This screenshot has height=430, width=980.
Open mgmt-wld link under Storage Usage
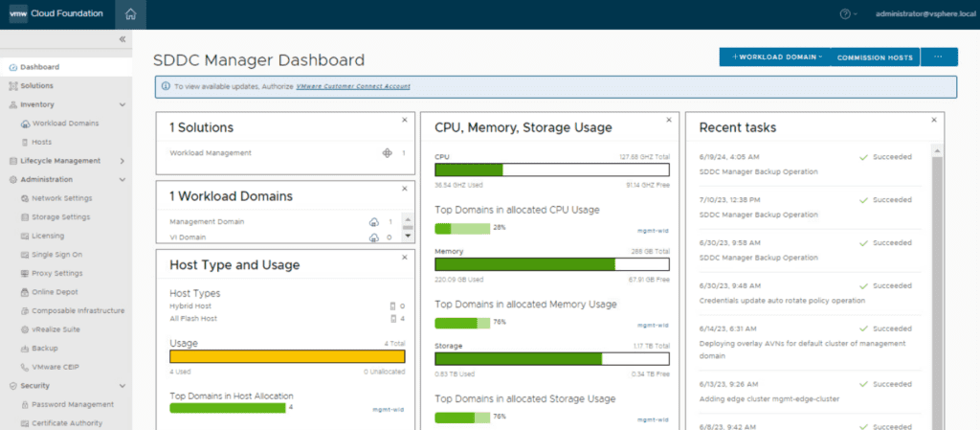[x=653, y=419]
